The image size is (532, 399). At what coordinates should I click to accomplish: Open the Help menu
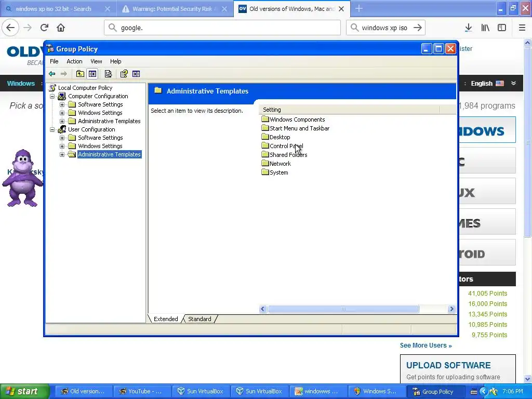pos(115,61)
